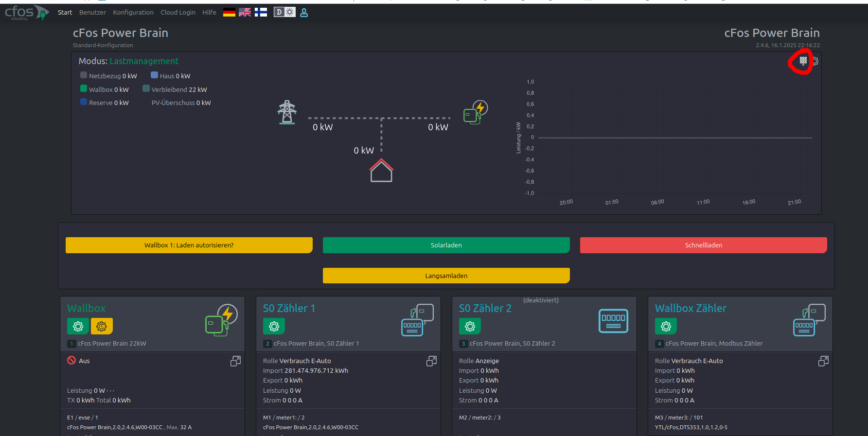
Task: Click 'Rolle Anzeige' text in S0 Zähler 2
Action: pos(479,361)
